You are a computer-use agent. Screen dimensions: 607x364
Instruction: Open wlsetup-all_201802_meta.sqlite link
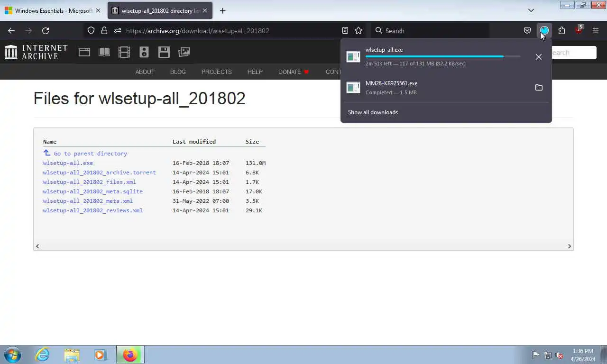pos(92,191)
